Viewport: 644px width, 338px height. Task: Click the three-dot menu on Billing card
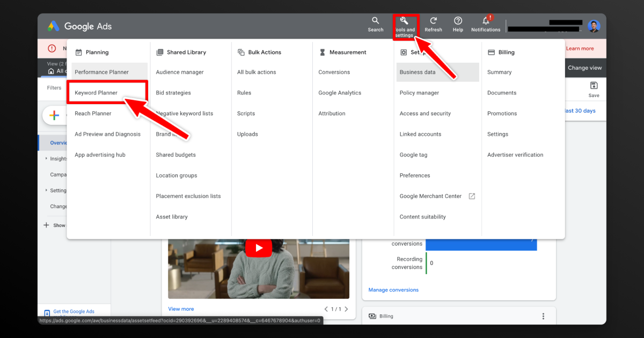tap(543, 317)
